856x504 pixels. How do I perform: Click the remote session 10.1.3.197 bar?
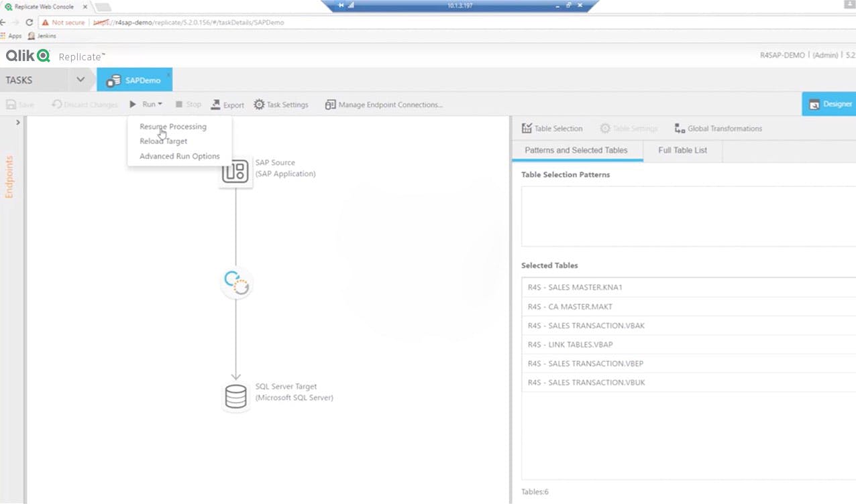(460, 5)
